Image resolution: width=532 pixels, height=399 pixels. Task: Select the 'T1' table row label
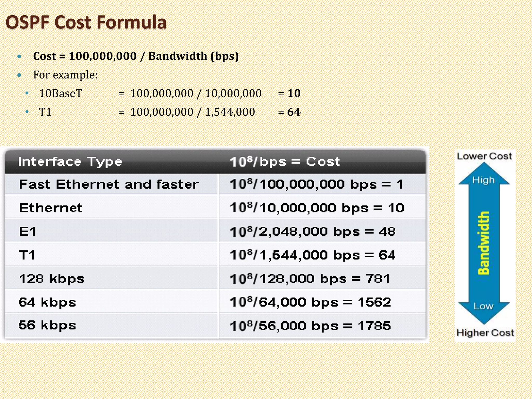pos(27,255)
